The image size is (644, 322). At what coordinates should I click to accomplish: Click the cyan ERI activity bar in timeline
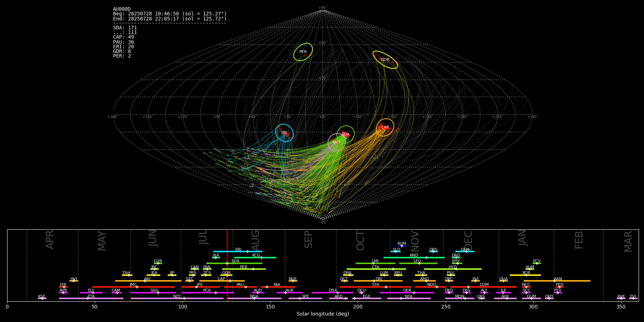(x=238, y=252)
